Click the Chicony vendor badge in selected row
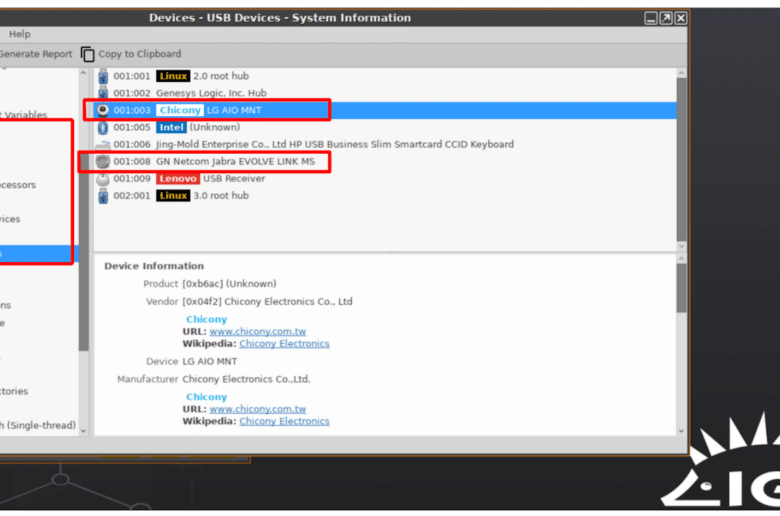This screenshot has width=780, height=516. (x=180, y=110)
